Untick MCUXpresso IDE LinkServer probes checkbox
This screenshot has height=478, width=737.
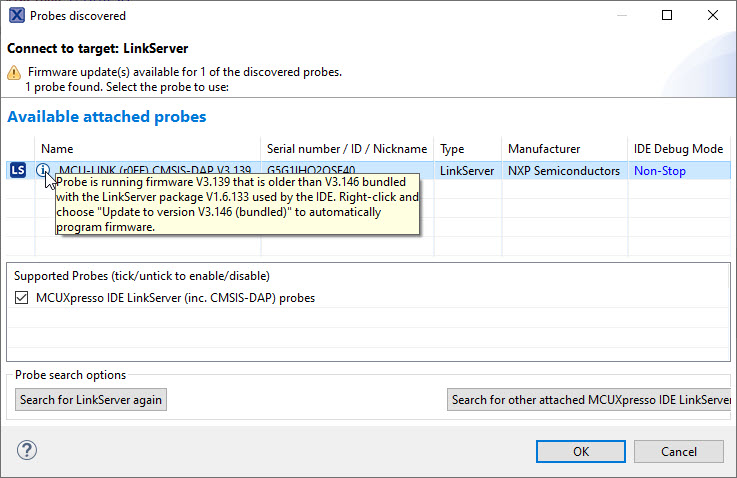(22, 297)
